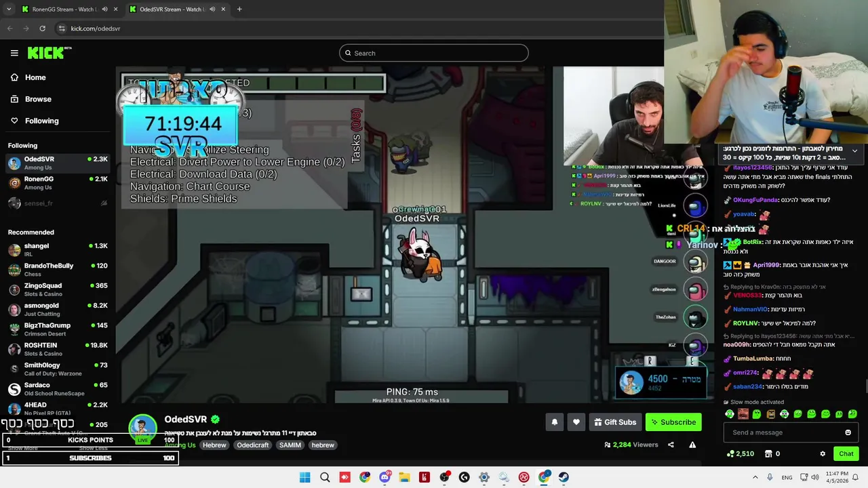Open the Kick sidebar hamburger menu
This screenshot has width=868, height=488.
tap(14, 53)
